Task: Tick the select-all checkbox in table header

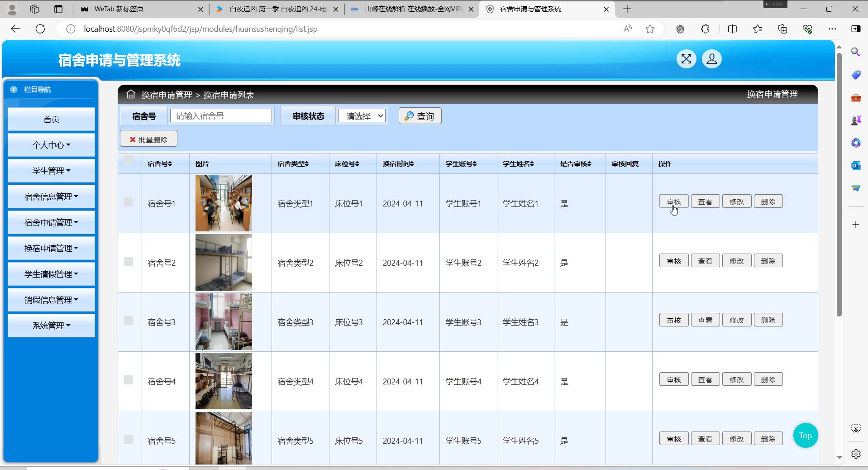Action: pyautogui.click(x=129, y=160)
